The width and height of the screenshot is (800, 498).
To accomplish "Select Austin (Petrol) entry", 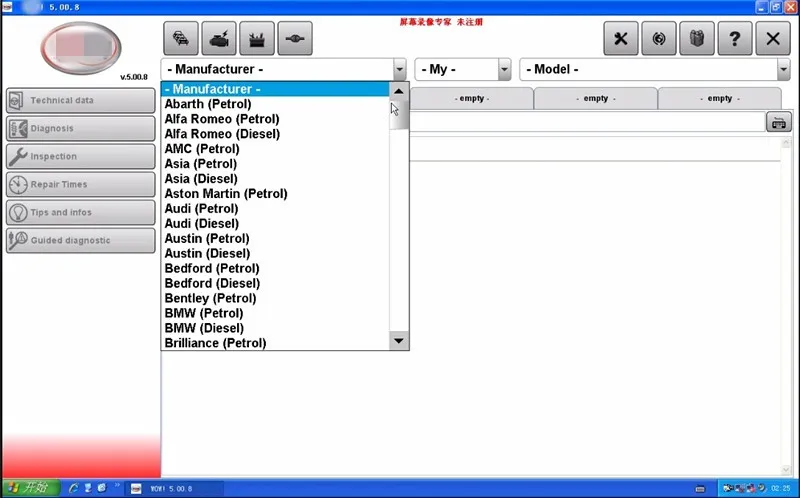I will tap(276, 239).
